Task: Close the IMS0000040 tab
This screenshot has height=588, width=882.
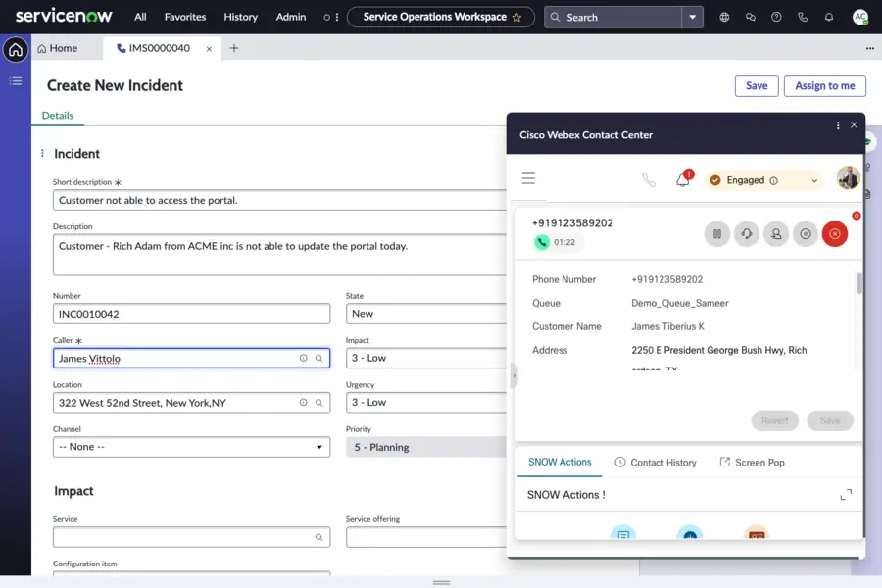Action: (x=209, y=49)
